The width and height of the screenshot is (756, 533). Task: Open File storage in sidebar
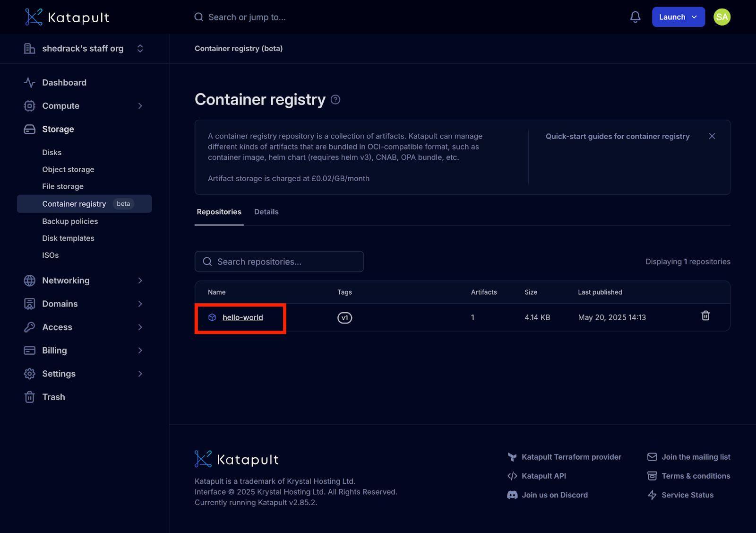click(x=63, y=186)
